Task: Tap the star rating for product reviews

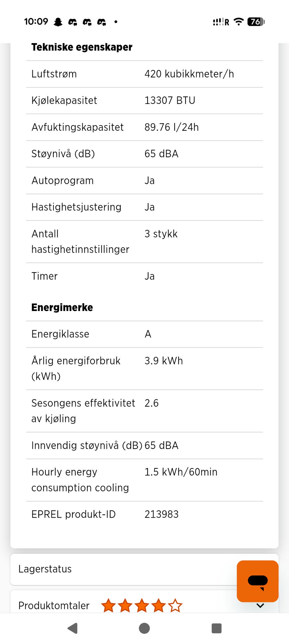Action: (142, 605)
